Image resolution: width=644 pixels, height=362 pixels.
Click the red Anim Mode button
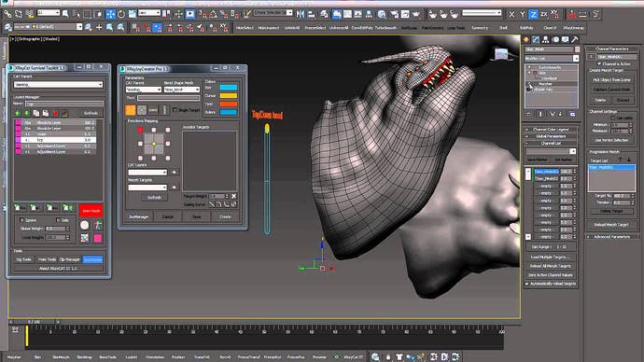(x=91, y=211)
